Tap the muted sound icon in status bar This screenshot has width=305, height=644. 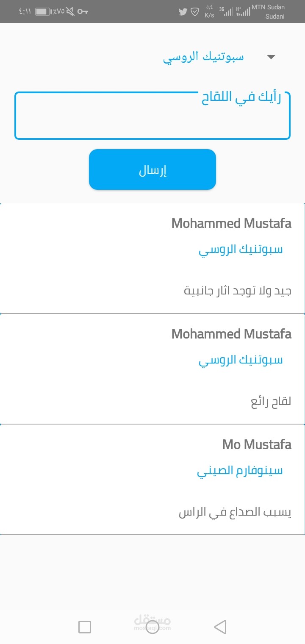click(70, 11)
